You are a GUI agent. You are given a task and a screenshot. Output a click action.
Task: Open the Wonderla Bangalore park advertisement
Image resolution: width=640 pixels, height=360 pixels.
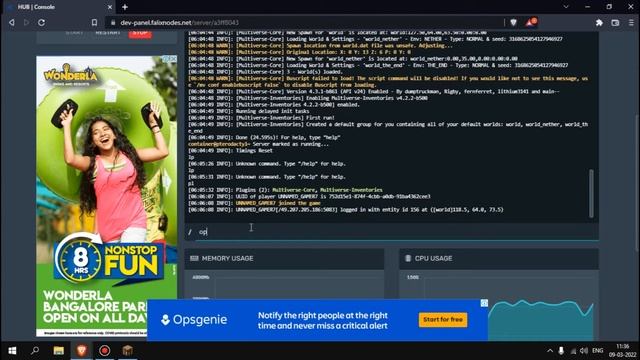[107, 196]
